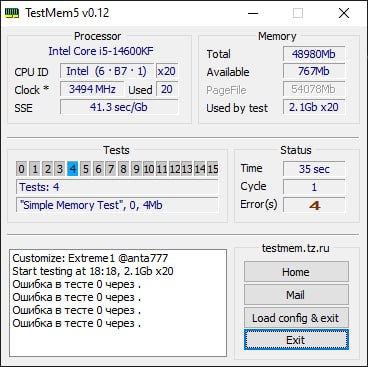Image resolution: width=368 pixels, height=367 pixels.
Task: Select test indicator box 3
Action: point(60,169)
